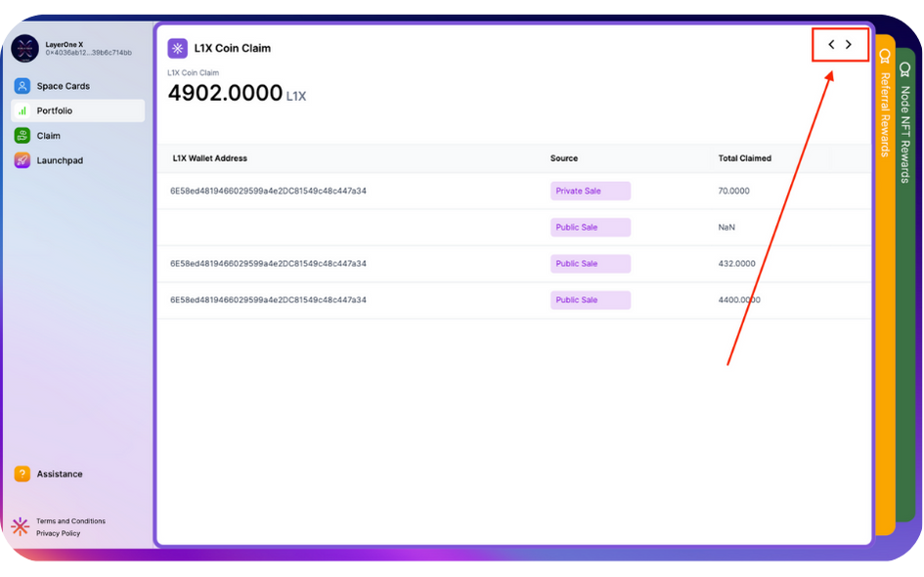924x577 pixels.
Task: Click the 70.0000 total claimed value
Action: click(733, 191)
